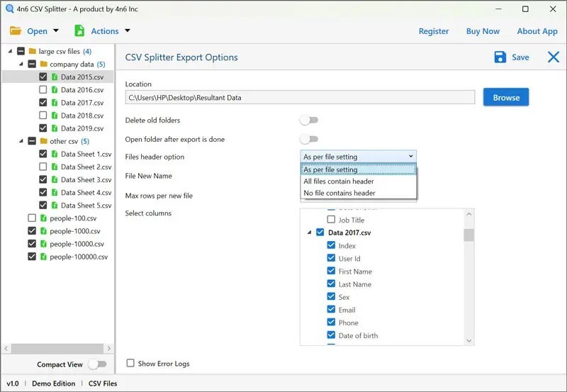Click the Register link
The width and height of the screenshot is (567, 392).
(434, 31)
